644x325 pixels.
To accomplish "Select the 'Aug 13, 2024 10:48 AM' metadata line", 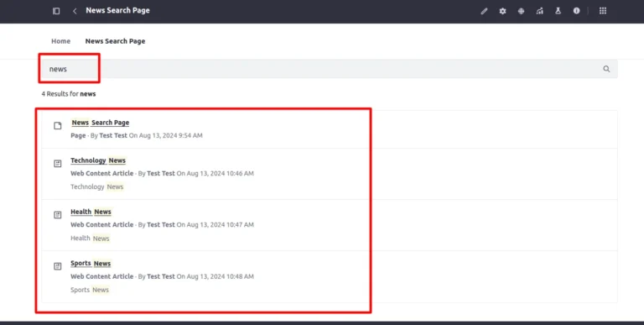I will [162, 276].
